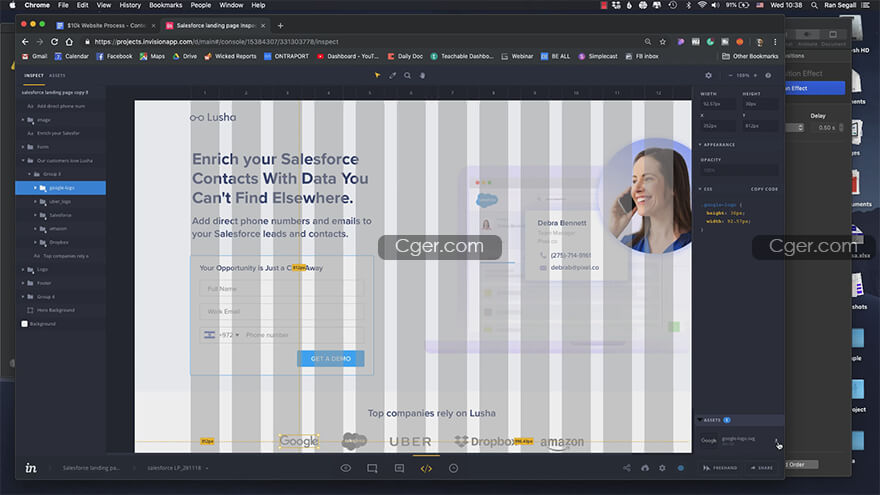Open the Gmail bookmark

point(34,56)
